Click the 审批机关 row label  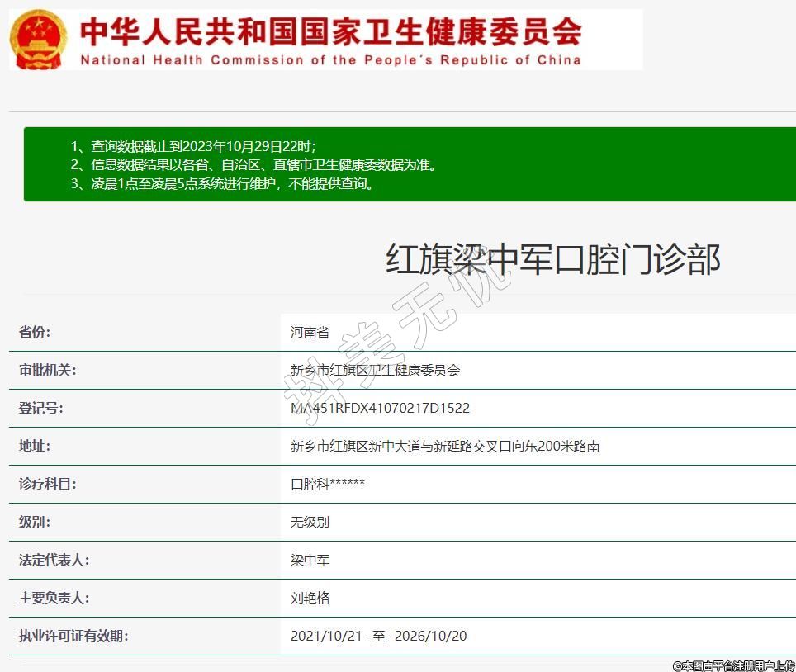coord(48,370)
